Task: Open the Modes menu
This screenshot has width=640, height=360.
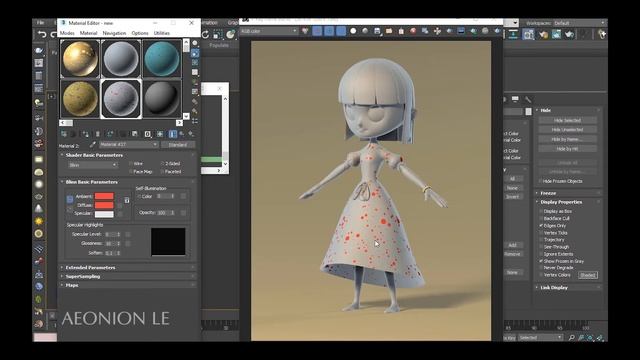Action: 67,33
